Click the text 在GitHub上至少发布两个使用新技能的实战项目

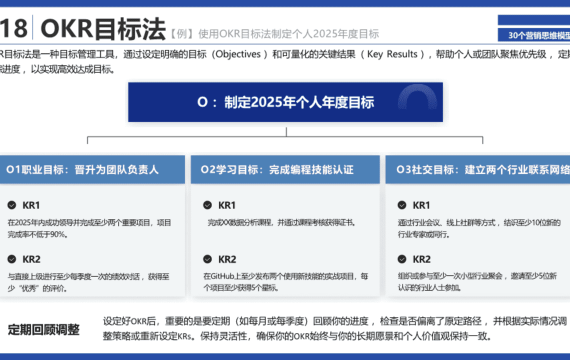(x=279, y=276)
